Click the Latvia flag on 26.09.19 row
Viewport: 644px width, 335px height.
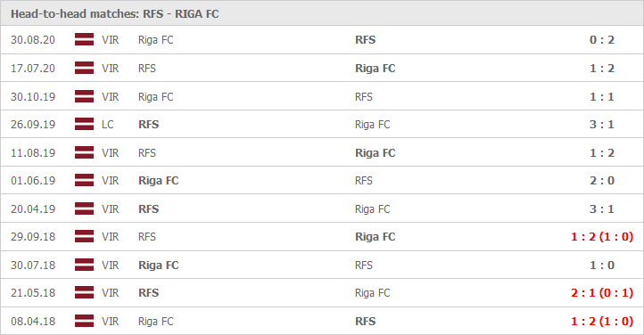coord(84,124)
